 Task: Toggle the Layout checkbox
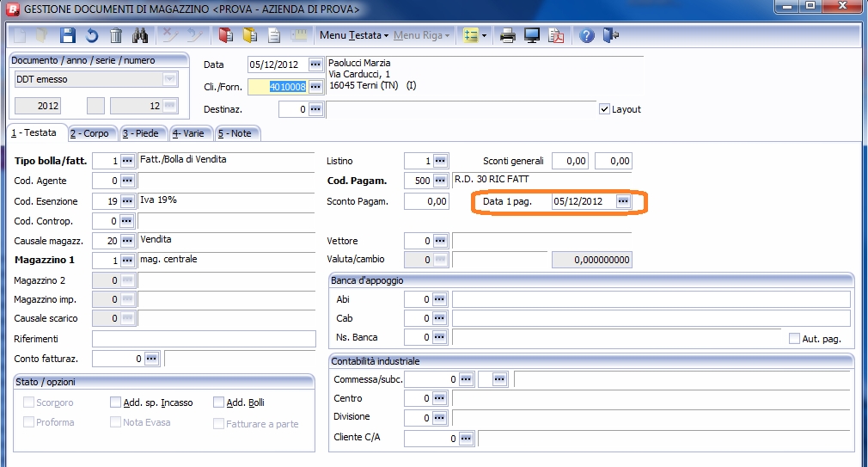click(604, 109)
